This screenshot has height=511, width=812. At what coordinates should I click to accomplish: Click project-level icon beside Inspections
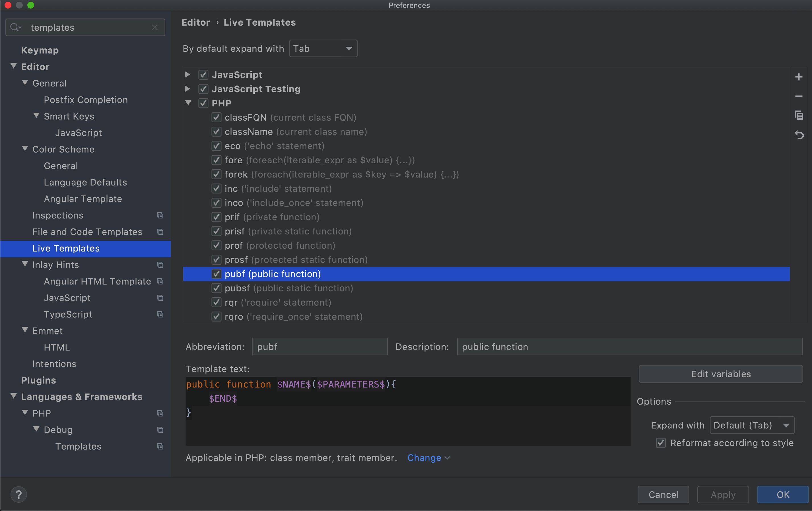click(160, 215)
